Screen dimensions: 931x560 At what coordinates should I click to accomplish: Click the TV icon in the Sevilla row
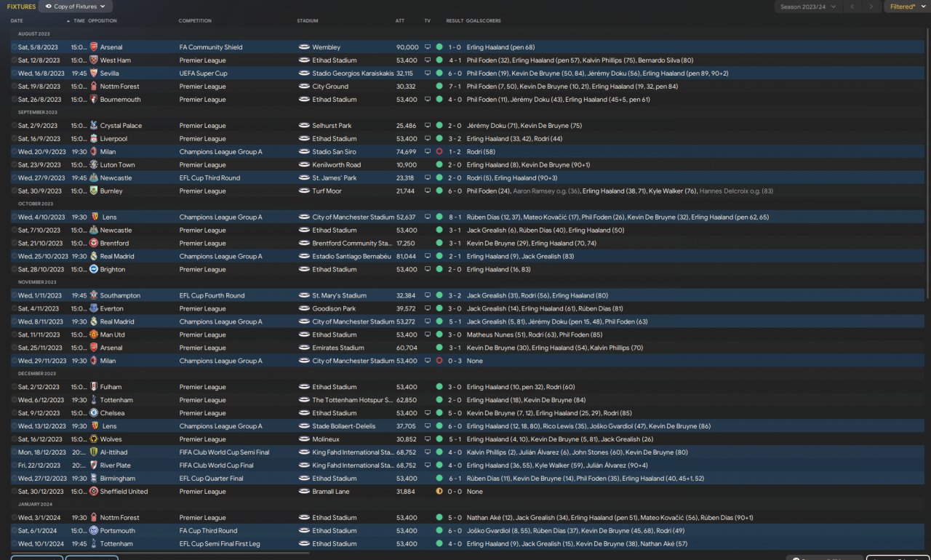click(428, 73)
